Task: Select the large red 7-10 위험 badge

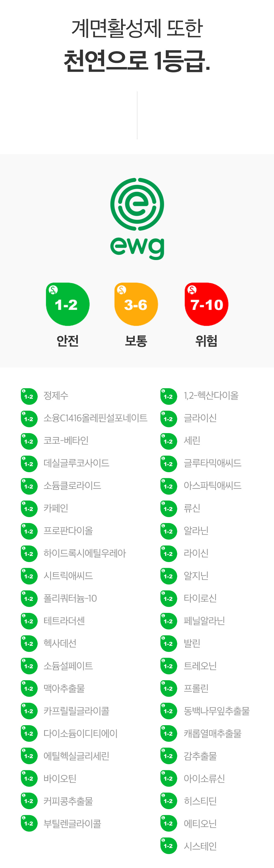Action: tap(206, 304)
